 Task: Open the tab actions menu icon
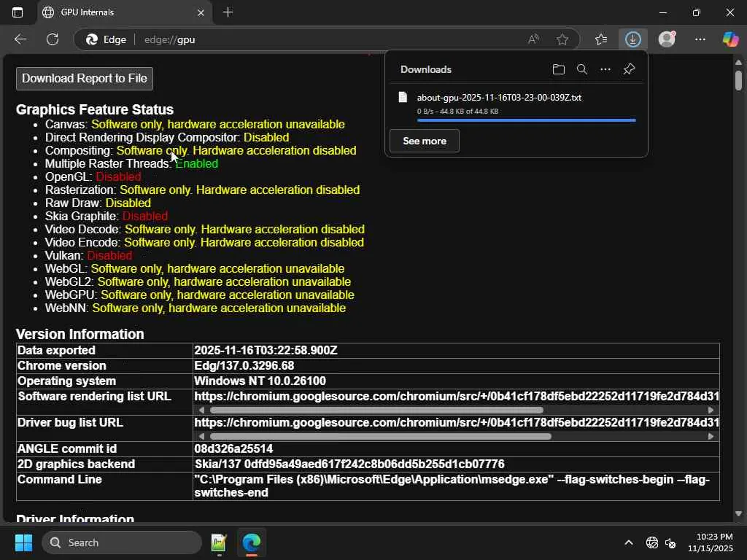[18, 12]
